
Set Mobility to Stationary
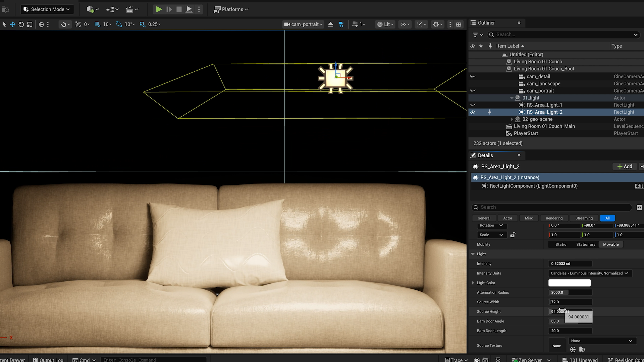click(x=585, y=244)
